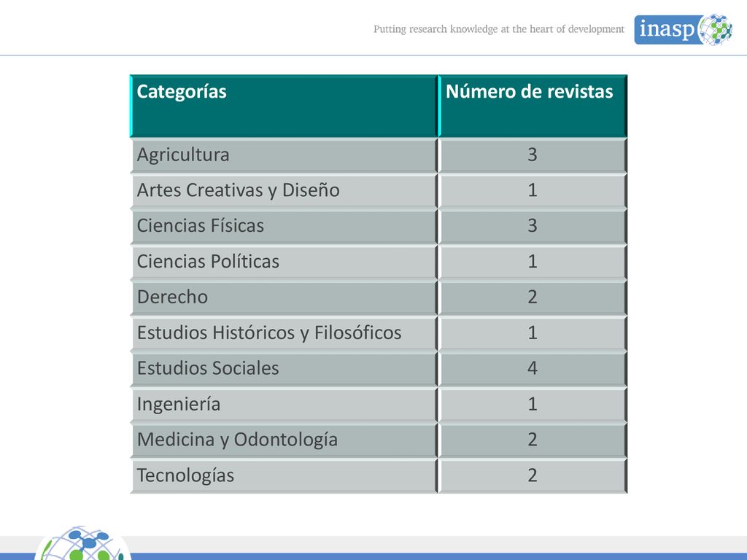Click the value 1 in Estudios Históricos row
747x560 pixels.
(x=533, y=332)
